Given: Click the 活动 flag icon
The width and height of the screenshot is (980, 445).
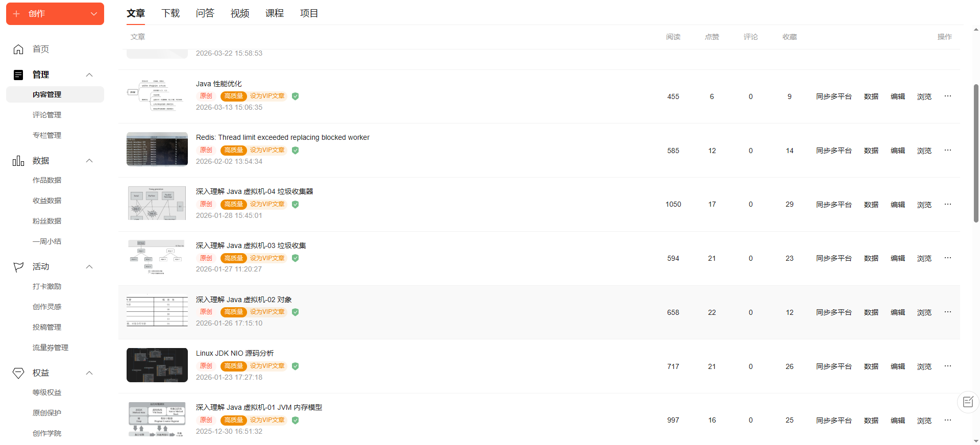Looking at the screenshot, I should click(18, 267).
